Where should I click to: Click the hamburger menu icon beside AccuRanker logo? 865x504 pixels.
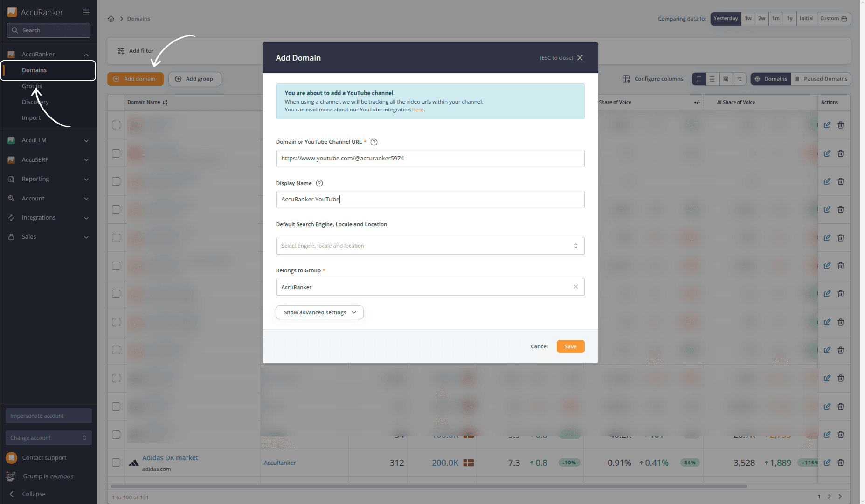pos(86,12)
